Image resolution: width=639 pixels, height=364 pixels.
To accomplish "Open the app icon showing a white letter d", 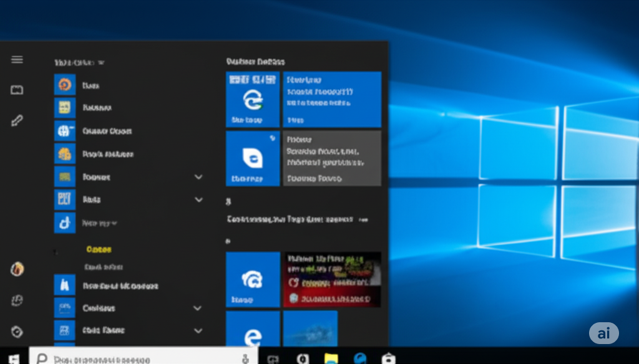I will (65, 223).
